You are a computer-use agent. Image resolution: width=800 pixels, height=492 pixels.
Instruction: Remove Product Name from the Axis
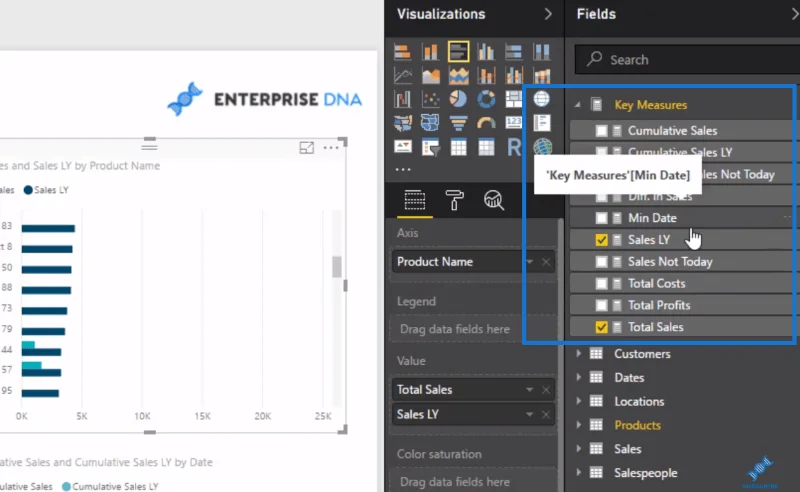click(546, 262)
